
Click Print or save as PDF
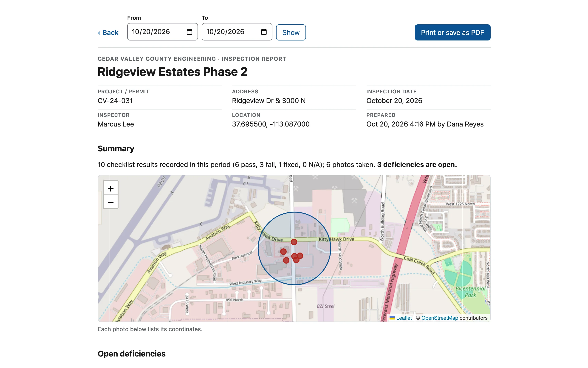coord(452,32)
